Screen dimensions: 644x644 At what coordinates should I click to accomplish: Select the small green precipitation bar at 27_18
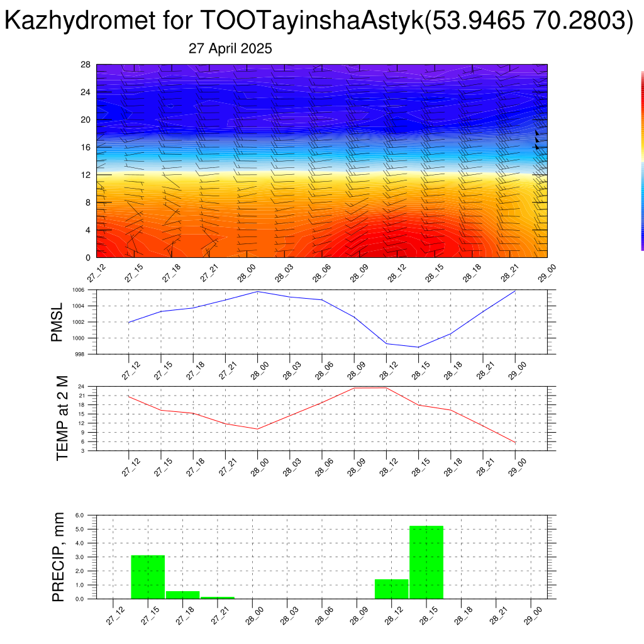coord(183,595)
